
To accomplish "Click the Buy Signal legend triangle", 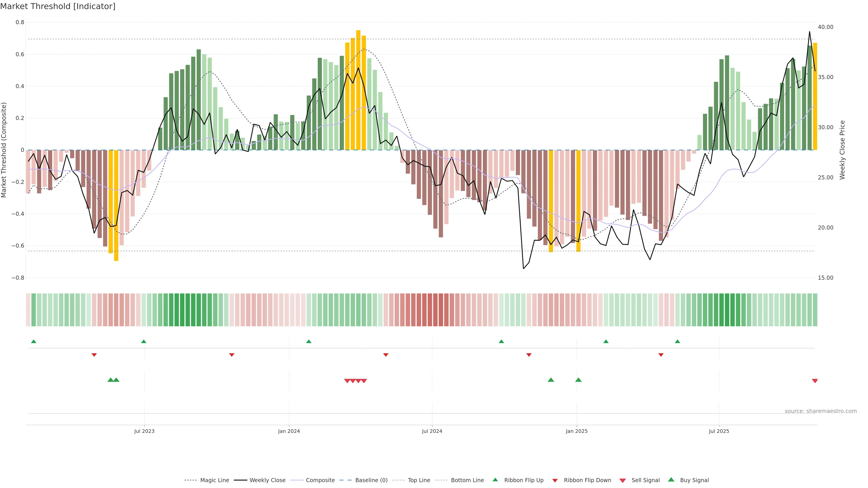I will pos(671,480).
